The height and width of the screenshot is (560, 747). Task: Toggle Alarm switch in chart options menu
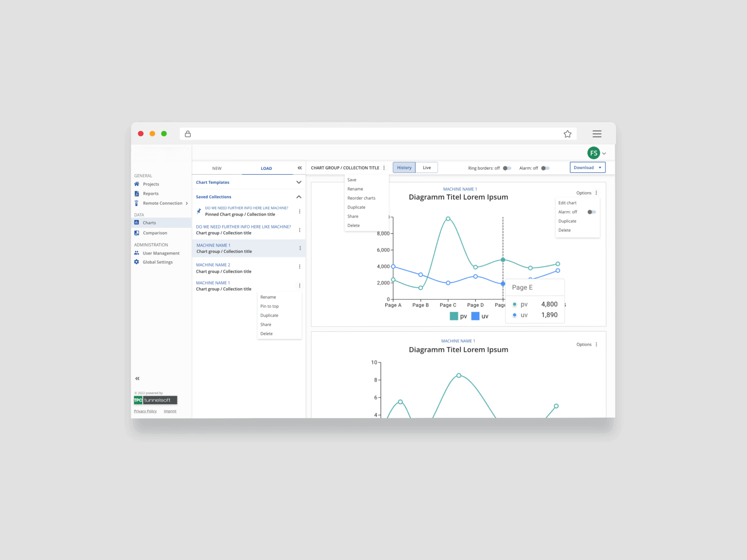591,212
